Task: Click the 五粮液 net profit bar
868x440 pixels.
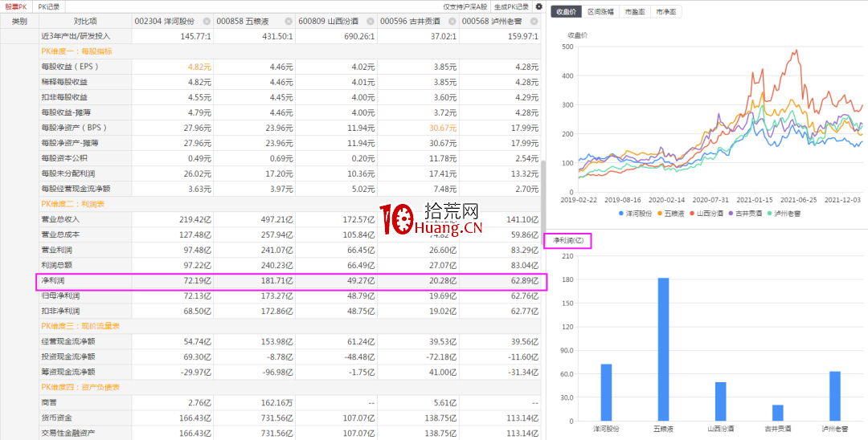Action: [x=663, y=349]
